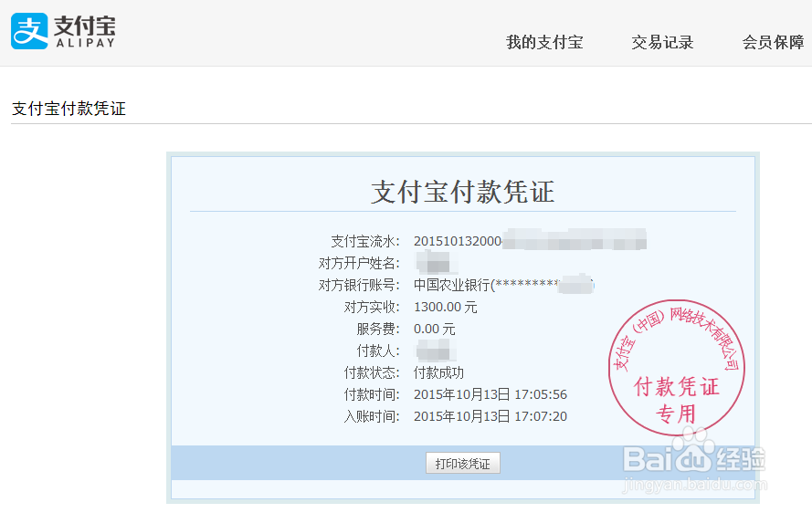812x513 pixels.
Task: Click the ALIPAY wordmark text
Action: pos(86,44)
